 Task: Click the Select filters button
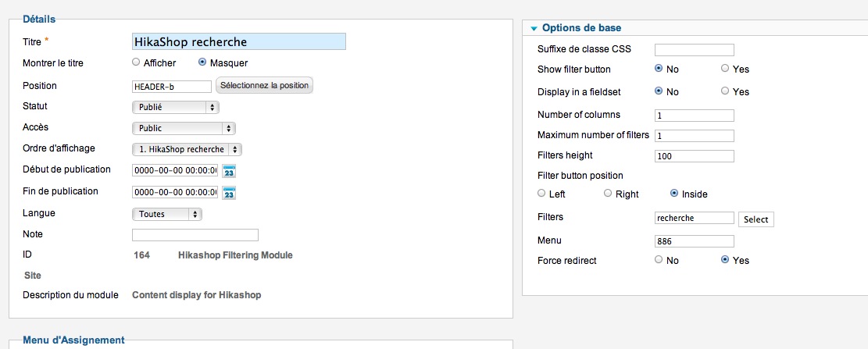[756, 219]
